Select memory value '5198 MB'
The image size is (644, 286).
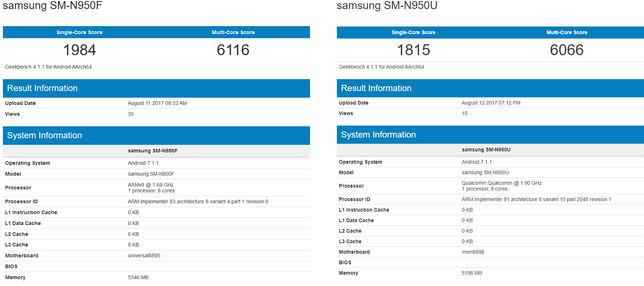tap(472, 273)
